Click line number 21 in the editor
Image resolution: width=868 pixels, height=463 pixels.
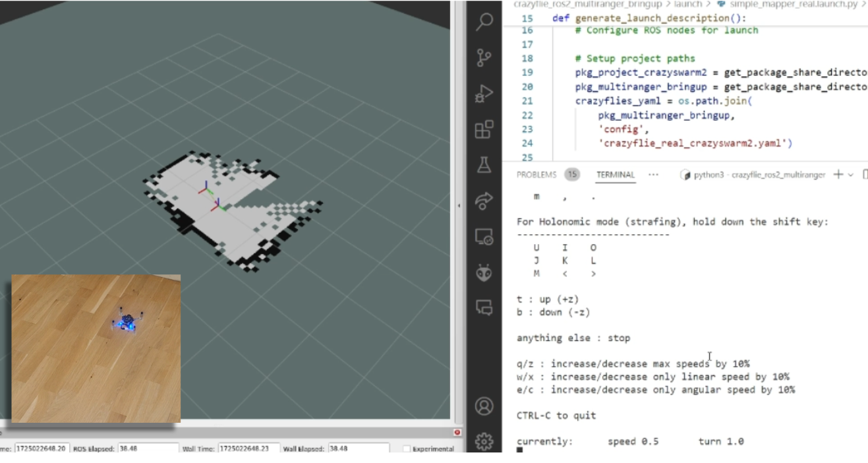pyautogui.click(x=527, y=101)
